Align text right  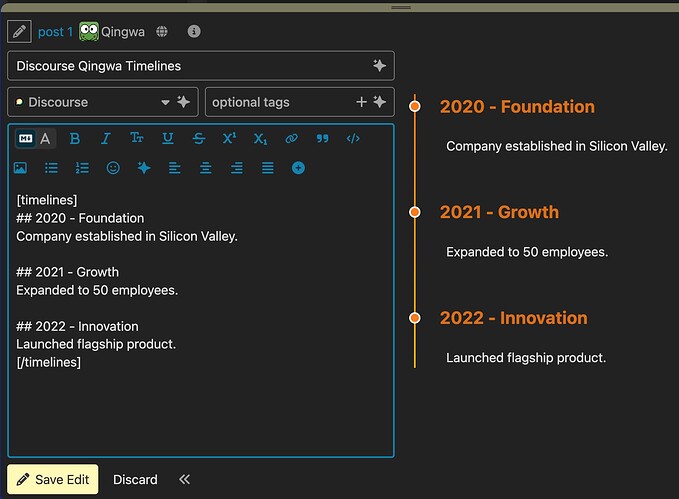[236, 168]
